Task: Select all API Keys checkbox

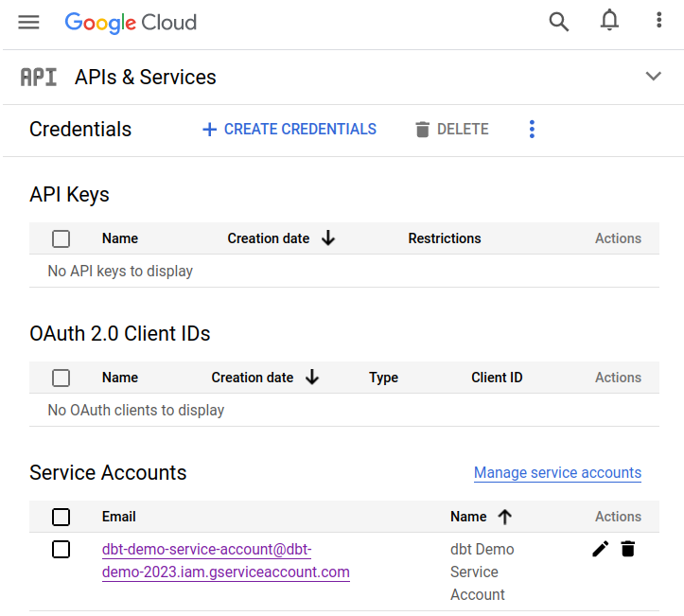Action: point(61,238)
